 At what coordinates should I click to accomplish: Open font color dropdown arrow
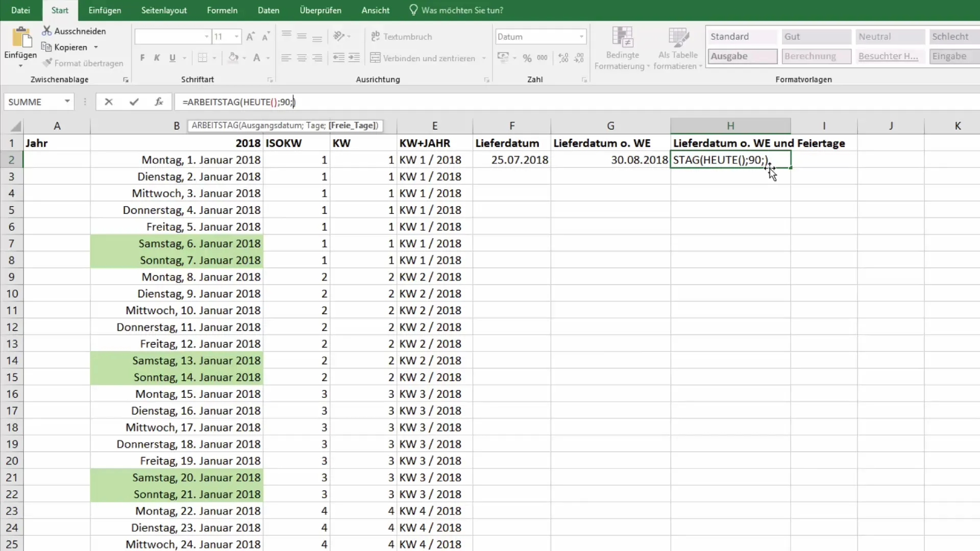[268, 58]
